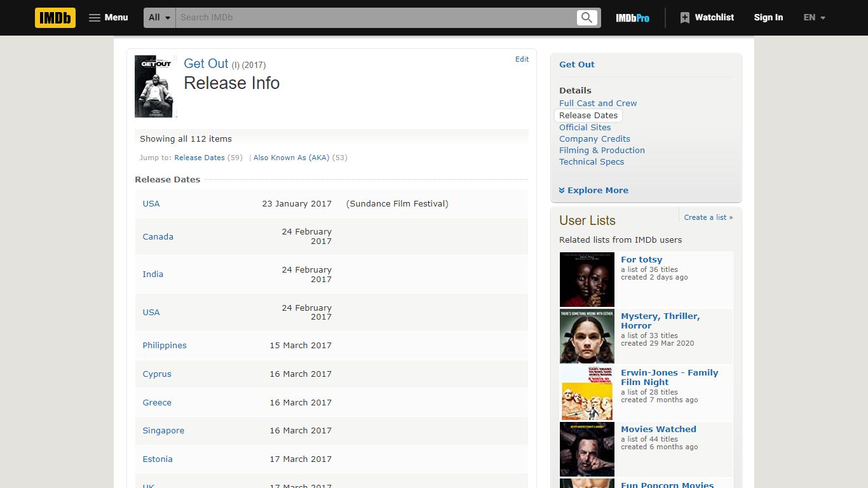868x488 pixels.
Task: Open the Fun Popcorn Movies list
Action: tap(667, 485)
